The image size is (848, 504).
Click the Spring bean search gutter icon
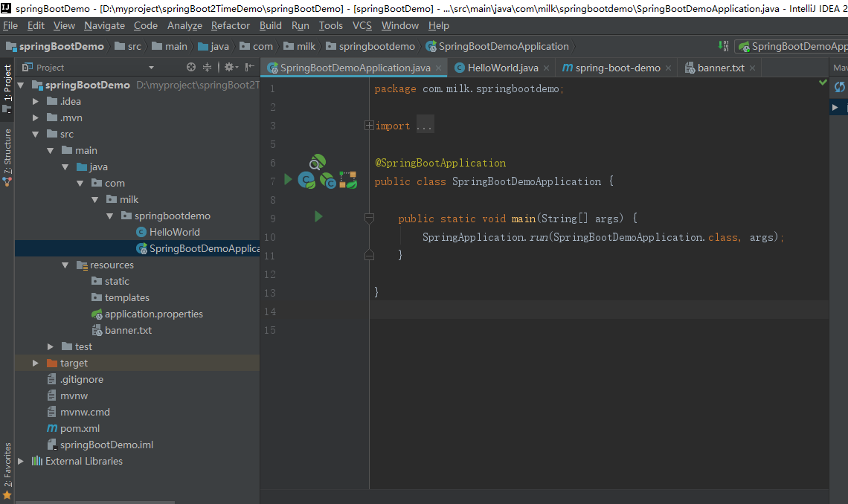[x=318, y=162]
